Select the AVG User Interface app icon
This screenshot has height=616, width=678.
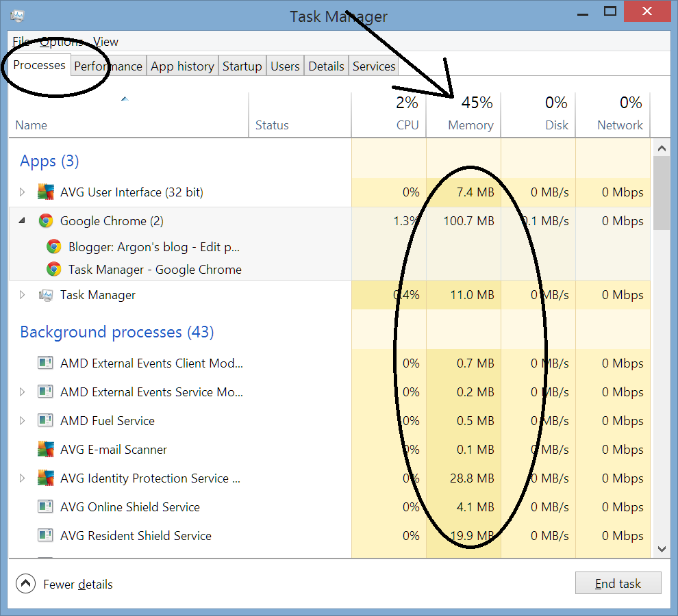[x=45, y=192]
